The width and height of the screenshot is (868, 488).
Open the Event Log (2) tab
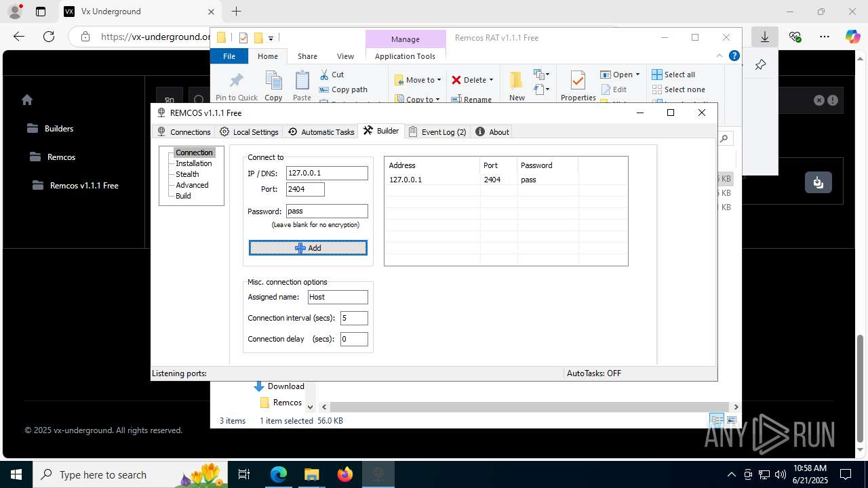[437, 131]
